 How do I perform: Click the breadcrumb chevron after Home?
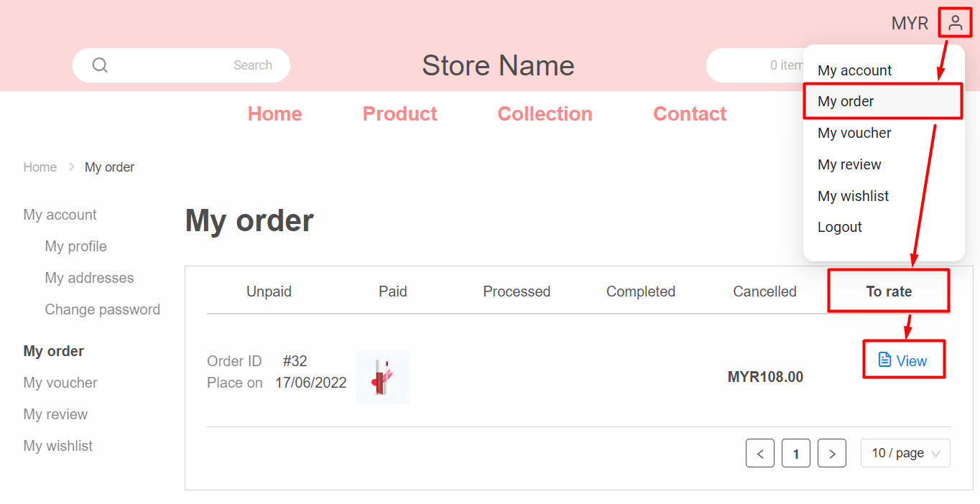coord(71,167)
